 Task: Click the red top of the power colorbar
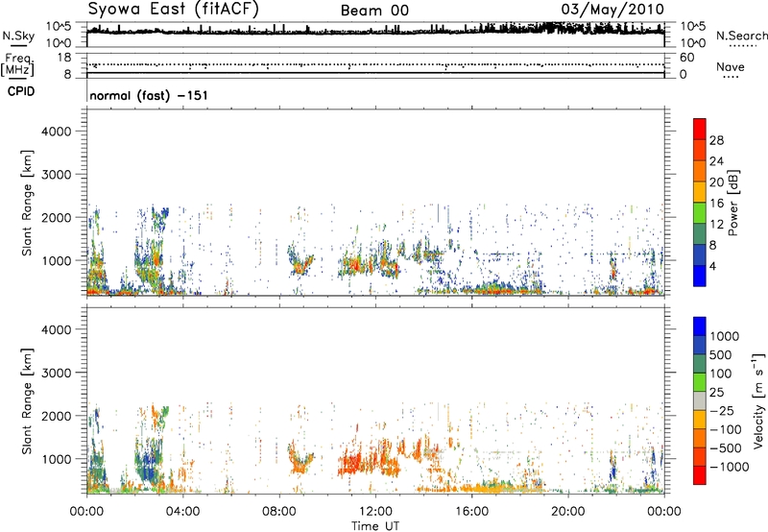click(700, 129)
